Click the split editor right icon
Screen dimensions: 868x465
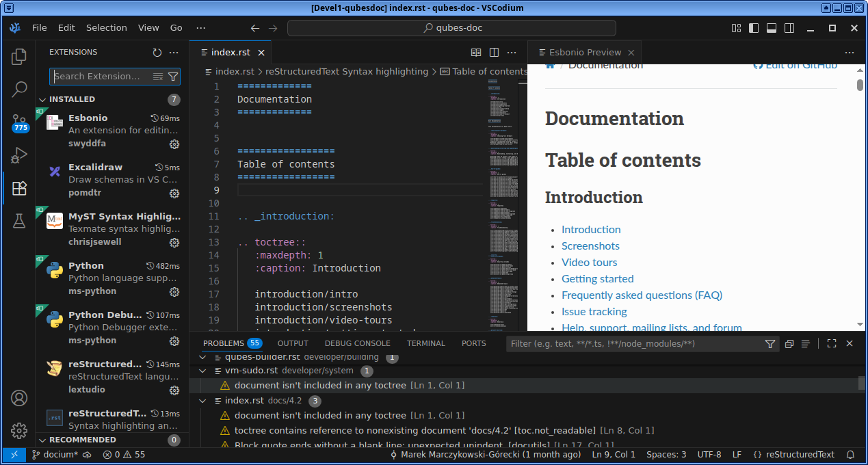[494, 53]
